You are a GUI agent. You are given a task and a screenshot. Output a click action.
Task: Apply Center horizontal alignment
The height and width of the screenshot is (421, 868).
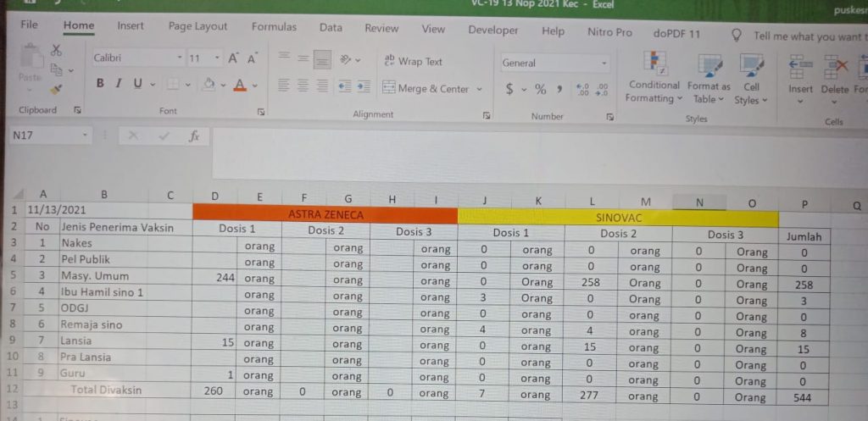(x=303, y=86)
